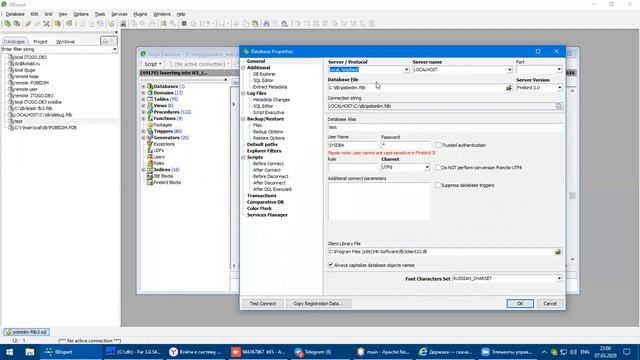Open the Services menu
The height and width of the screenshot is (360, 640).
(119, 14)
